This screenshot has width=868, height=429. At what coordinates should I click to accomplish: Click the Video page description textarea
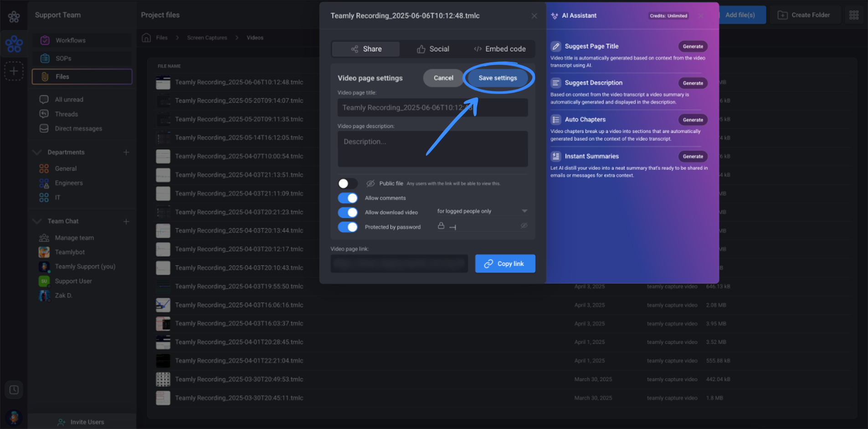click(x=432, y=149)
